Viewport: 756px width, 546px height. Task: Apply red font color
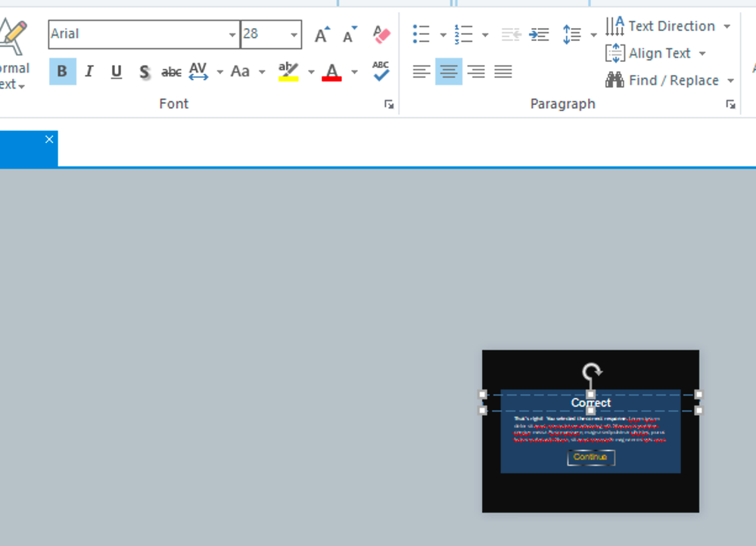point(331,72)
